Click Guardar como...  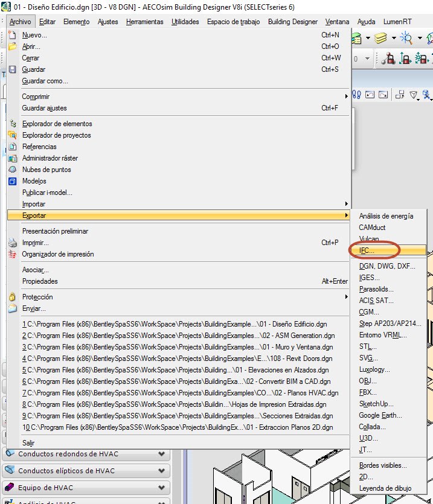(x=178, y=81)
